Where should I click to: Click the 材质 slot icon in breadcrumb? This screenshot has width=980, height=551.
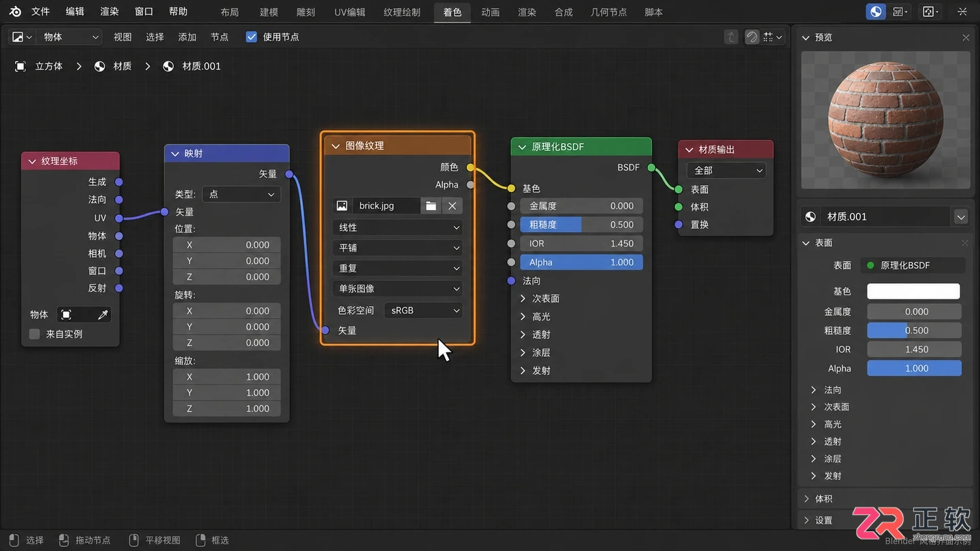(99, 66)
